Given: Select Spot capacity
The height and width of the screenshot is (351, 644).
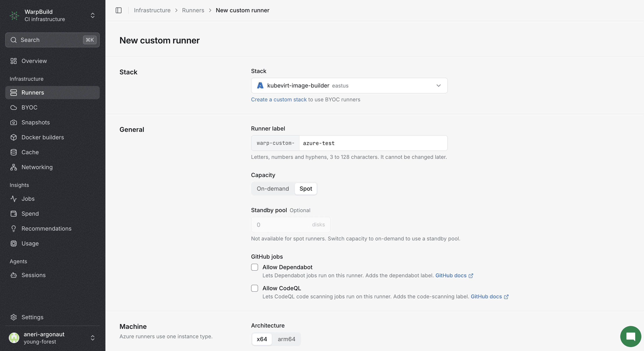Looking at the screenshot, I should click(306, 189).
